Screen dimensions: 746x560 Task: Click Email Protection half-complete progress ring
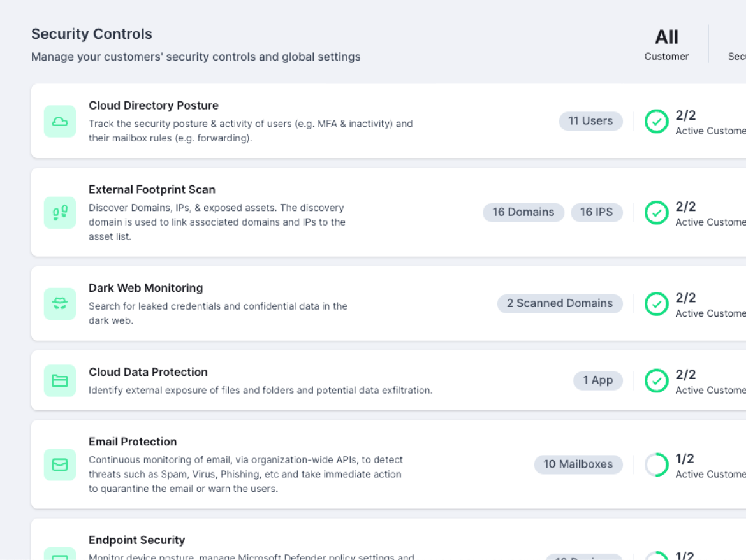click(656, 464)
